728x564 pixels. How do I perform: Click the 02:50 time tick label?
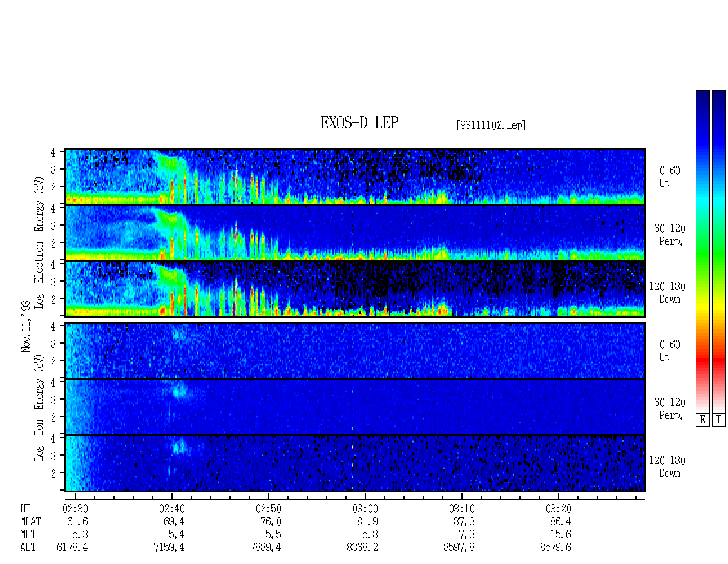click(x=269, y=509)
